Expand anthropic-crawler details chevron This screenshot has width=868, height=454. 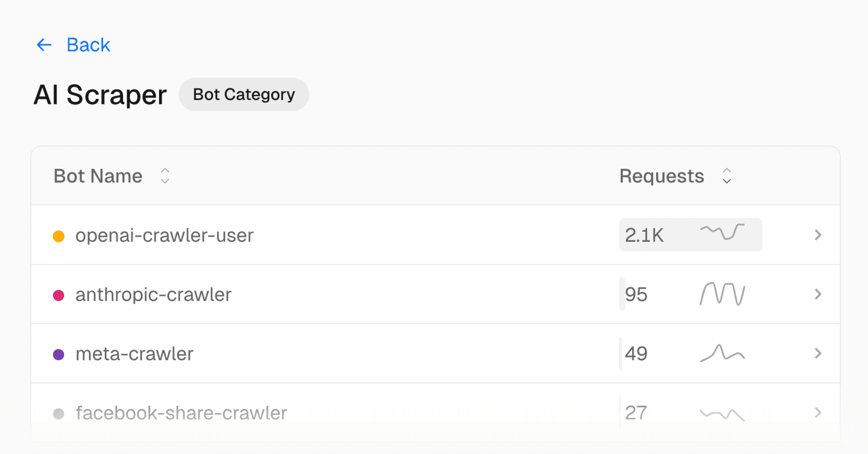click(x=818, y=294)
